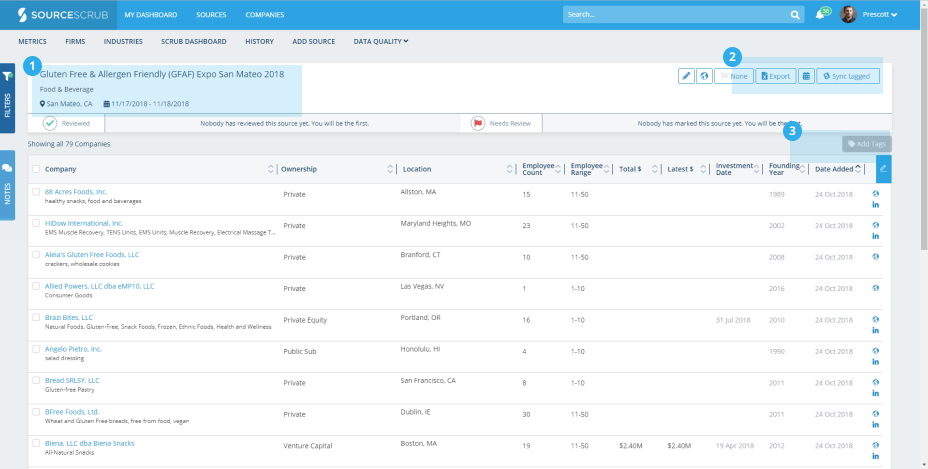Click the search magnifier icon
This screenshot has width=928, height=469.
click(795, 15)
